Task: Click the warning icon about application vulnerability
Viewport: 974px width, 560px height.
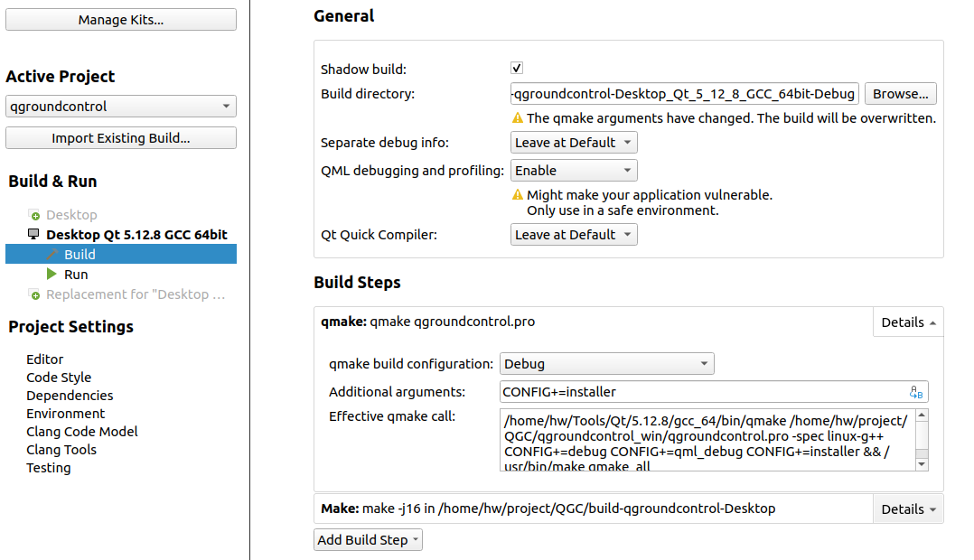Action: (x=517, y=194)
